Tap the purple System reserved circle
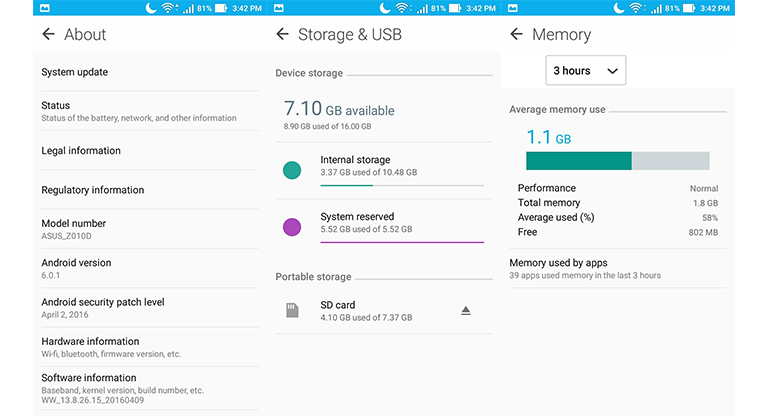 (x=292, y=227)
